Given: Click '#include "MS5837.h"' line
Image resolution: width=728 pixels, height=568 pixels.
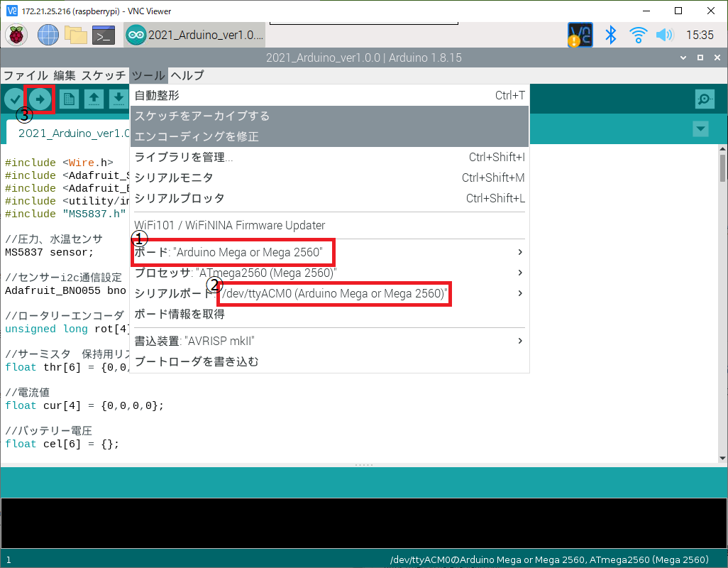Looking at the screenshot, I should click(x=65, y=214).
